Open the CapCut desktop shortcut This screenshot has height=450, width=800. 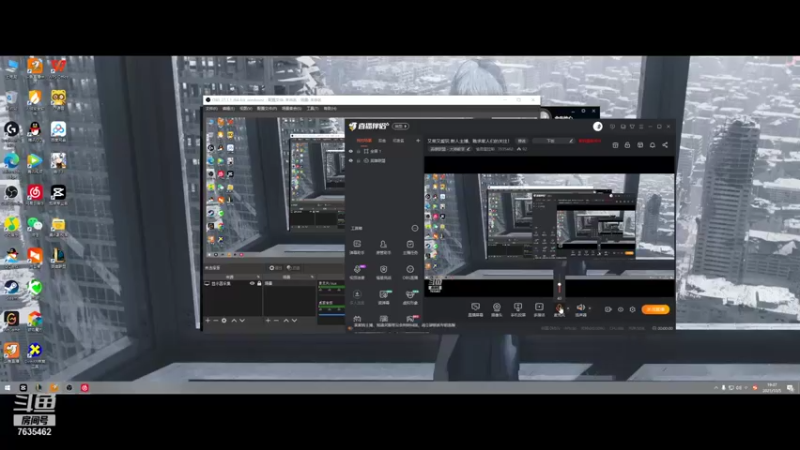pyautogui.click(x=58, y=193)
